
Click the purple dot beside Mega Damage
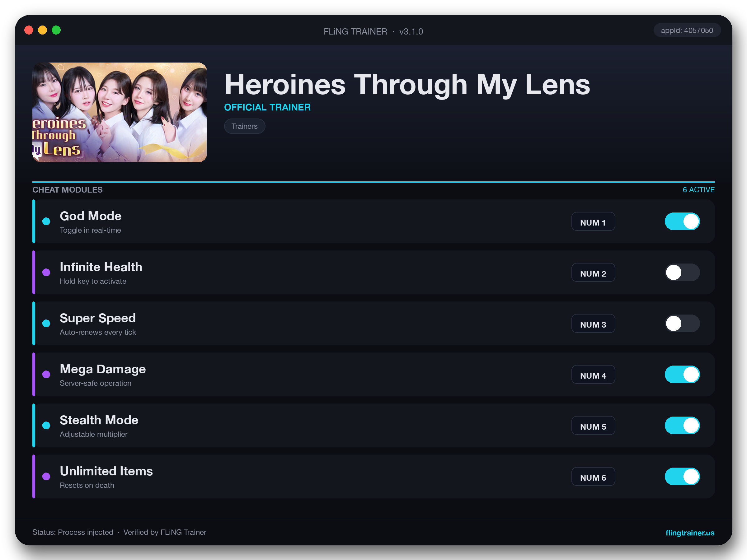(46, 374)
